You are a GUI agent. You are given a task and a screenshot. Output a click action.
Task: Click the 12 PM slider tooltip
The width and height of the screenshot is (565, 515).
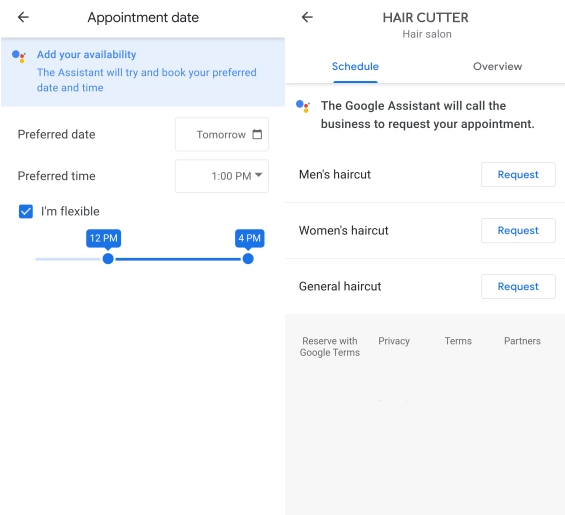(x=103, y=238)
